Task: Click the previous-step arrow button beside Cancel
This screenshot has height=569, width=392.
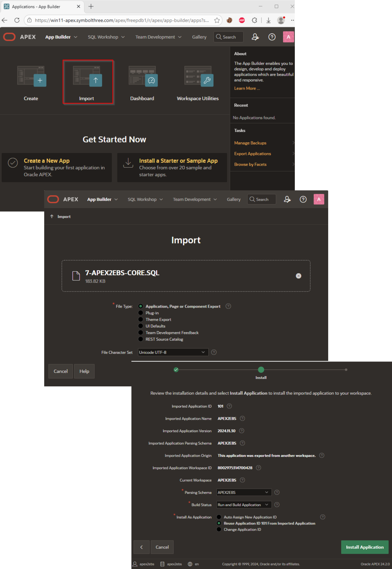Action: (141, 547)
